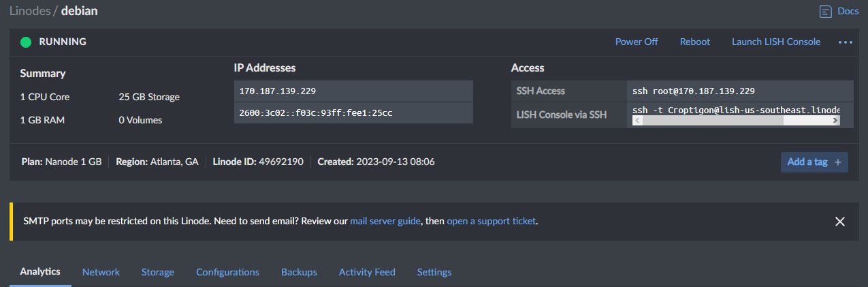Reboot the debian Linode
Image resolution: width=868 pixels, height=287 pixels.
coord(695,42)
